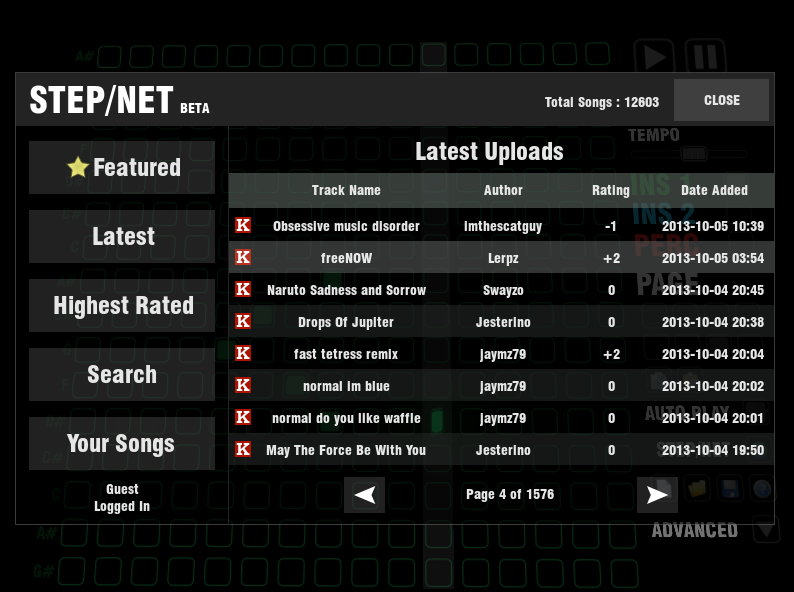Click the K icon beside normal im blue
This screenshot has height=592, width=794.
[243, 385]
